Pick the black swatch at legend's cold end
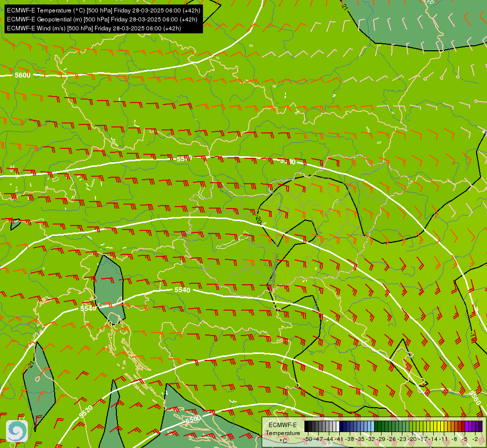The height and width of the screenshot is (448, 487). click(x=306, y=426)
